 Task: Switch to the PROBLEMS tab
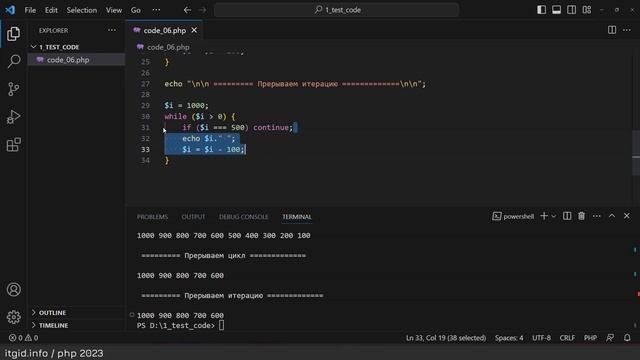click(x=152, y=217)
